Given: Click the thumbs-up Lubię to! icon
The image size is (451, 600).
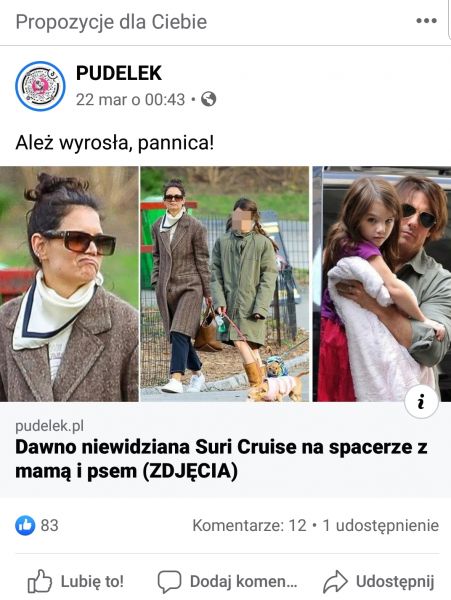Looking at the screenshot, I should tap(40, 581).
